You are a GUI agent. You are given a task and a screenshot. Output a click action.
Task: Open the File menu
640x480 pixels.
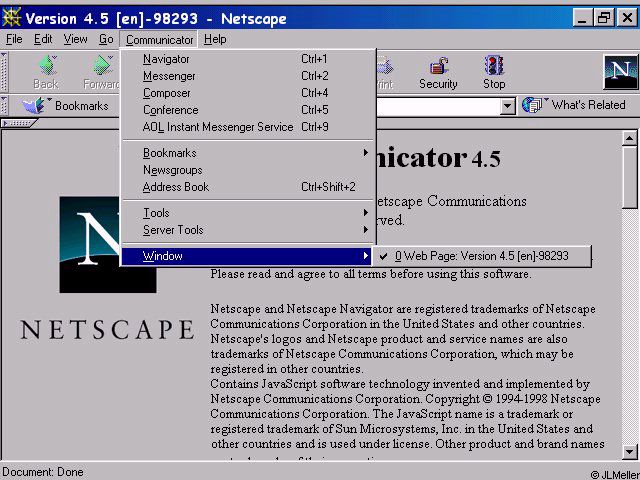pyautogui.click(x=14, y=39)
